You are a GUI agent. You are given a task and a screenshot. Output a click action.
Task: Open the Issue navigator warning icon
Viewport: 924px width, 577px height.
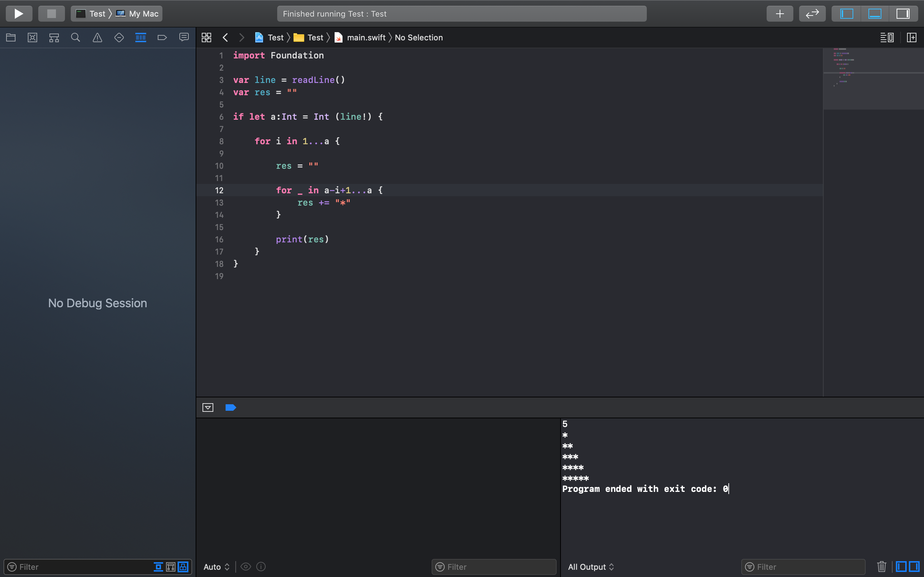click(97, 38)
